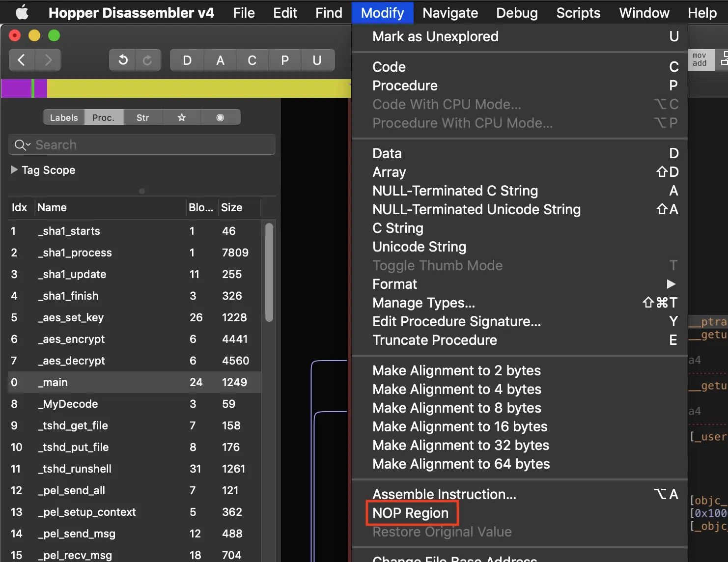The image size is (728, 562).
Task: Switch to the star bookmarks tab
Action: coord(182,117)
